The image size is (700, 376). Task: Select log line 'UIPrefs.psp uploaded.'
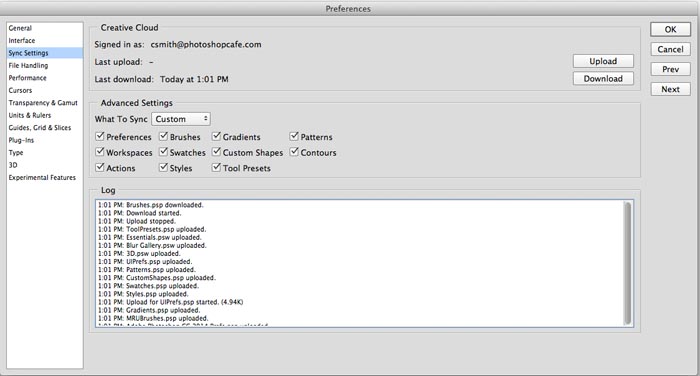pyautogui.click(x=145, y=261)
